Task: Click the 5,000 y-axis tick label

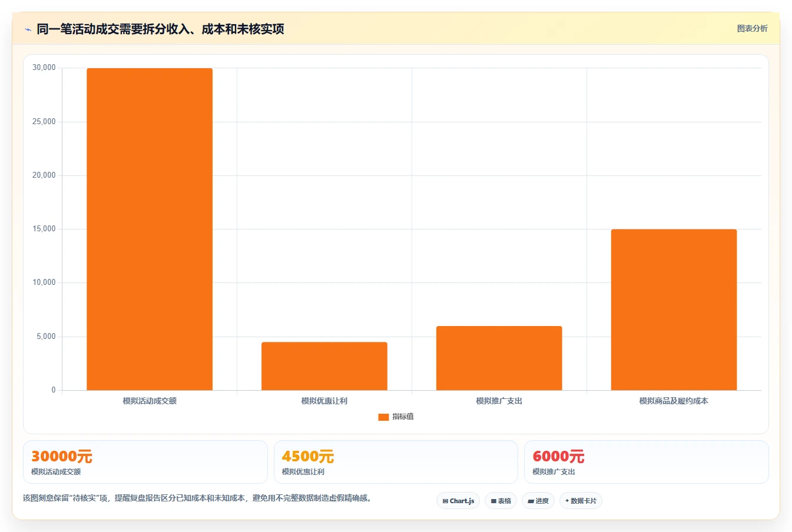Action: pyautogui.click(x=46, y=337)
